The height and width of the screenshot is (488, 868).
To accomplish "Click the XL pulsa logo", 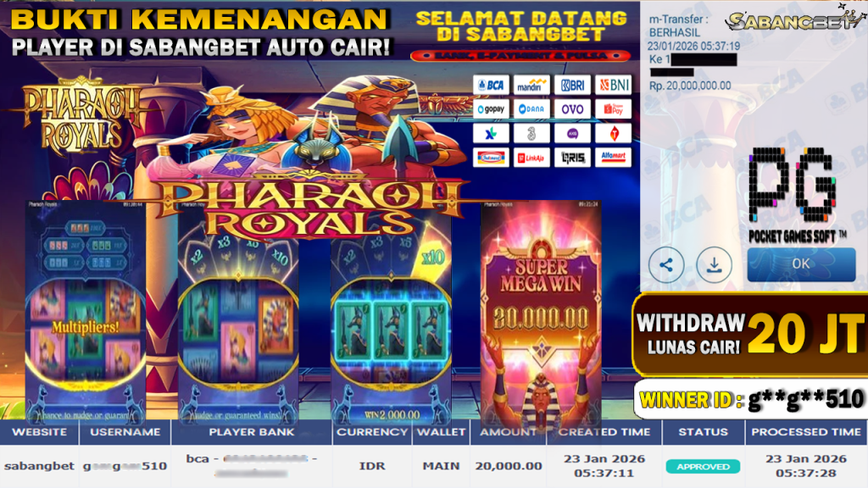I will pos(491,133).
